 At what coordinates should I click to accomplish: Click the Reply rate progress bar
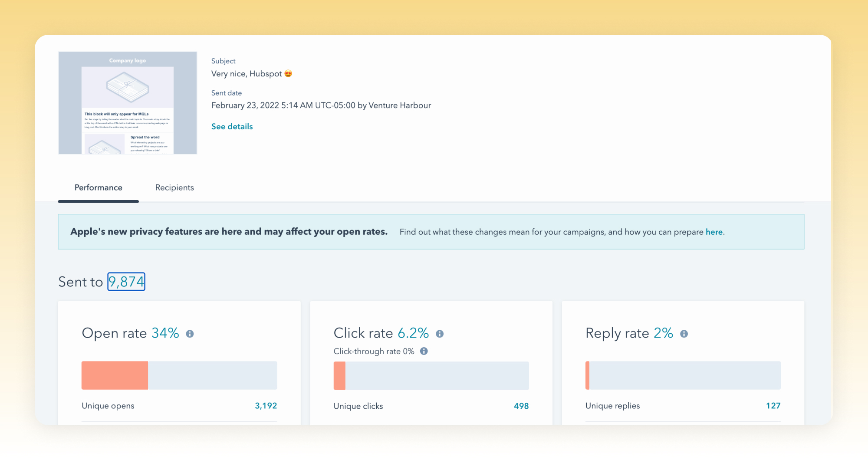click(683, 375)
